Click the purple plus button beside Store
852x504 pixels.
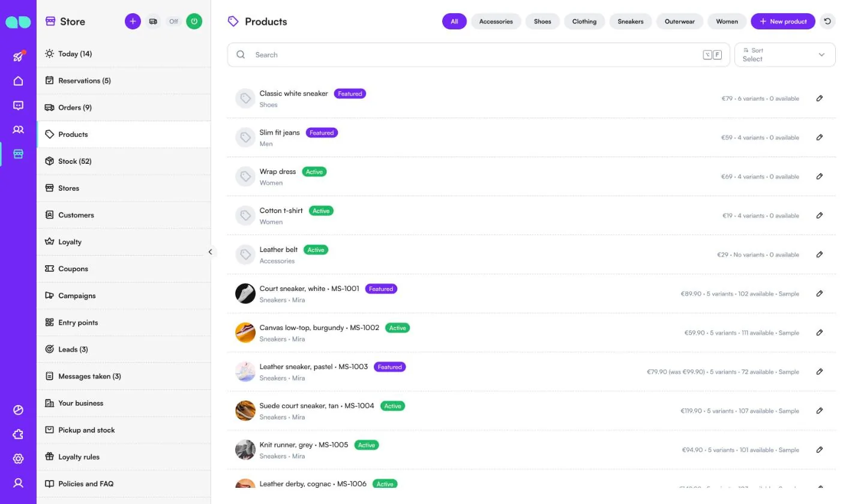[133, 22]
